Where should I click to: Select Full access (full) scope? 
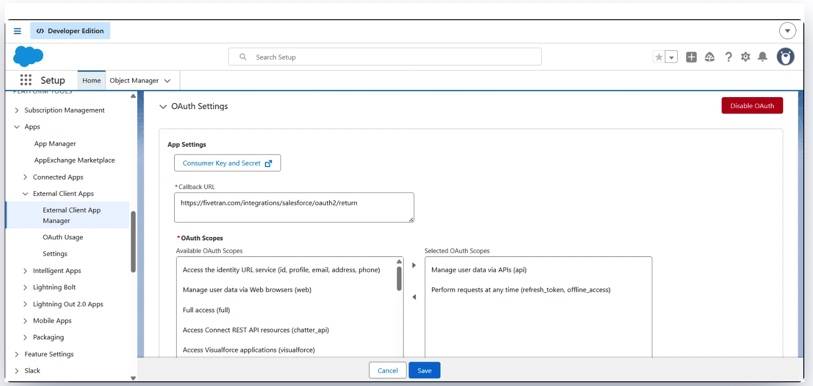206,310
